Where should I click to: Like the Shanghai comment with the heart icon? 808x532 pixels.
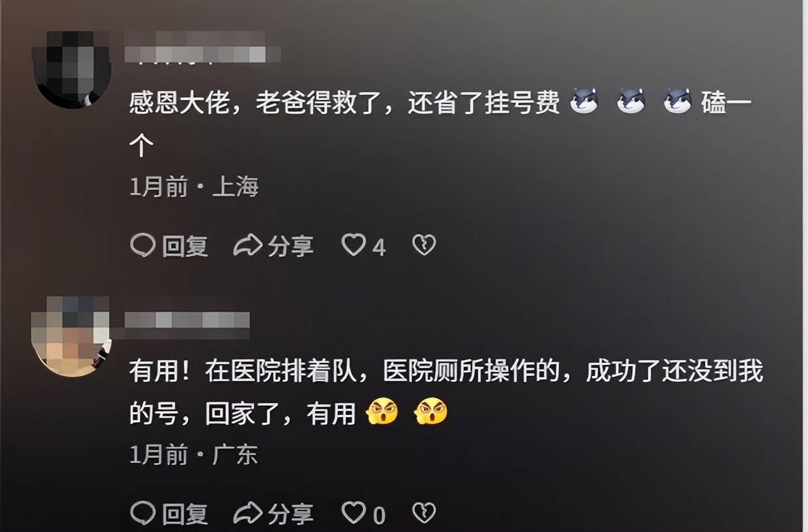[354, 245]
